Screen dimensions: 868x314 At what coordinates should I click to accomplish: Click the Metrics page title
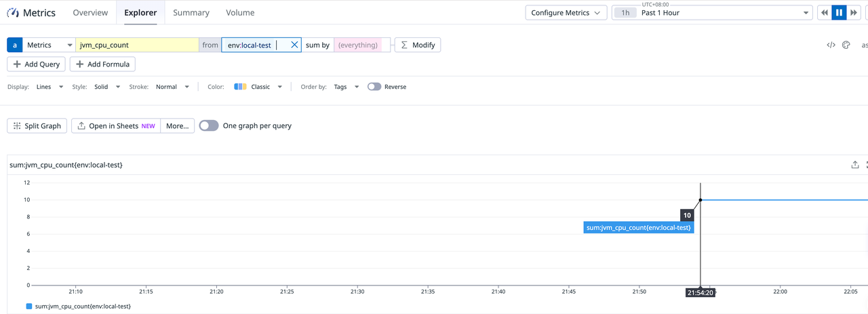coord(39,13)
